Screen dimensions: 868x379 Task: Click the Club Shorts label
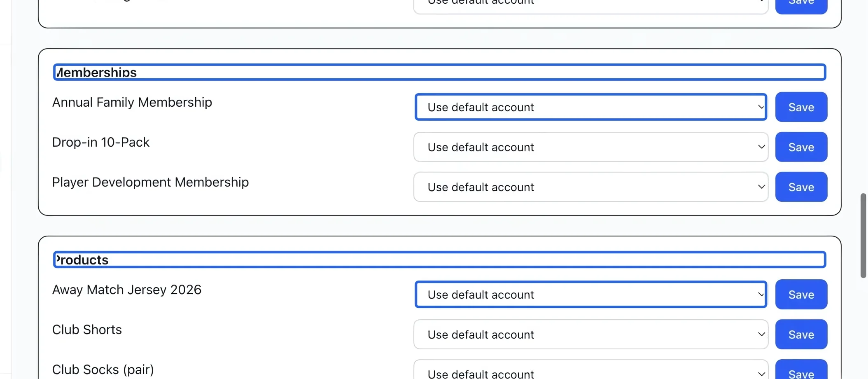(x=87, y=330)
